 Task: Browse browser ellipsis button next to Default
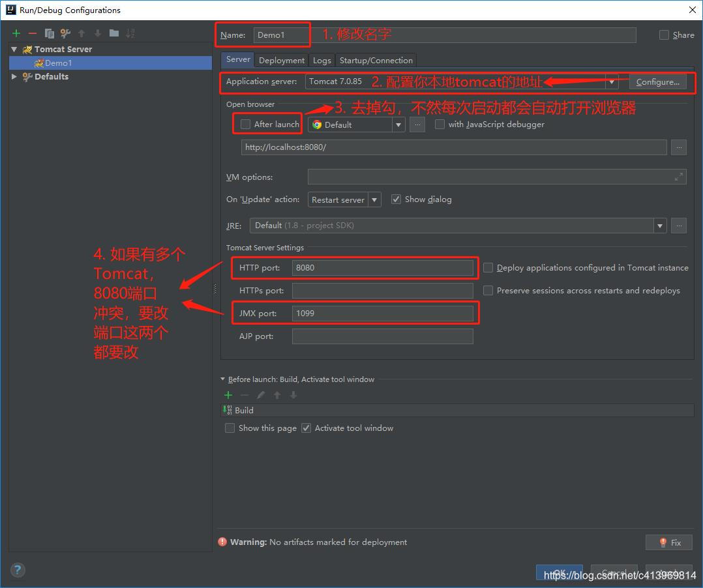pyautogui.click(x=417, y=125)
